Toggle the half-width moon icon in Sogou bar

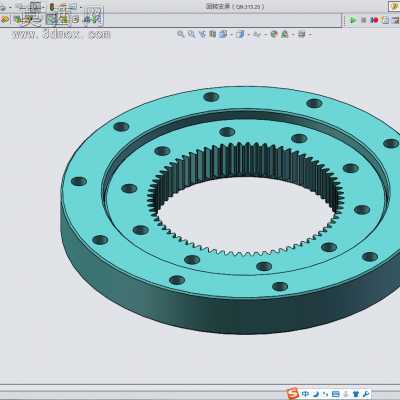[316, 394]
